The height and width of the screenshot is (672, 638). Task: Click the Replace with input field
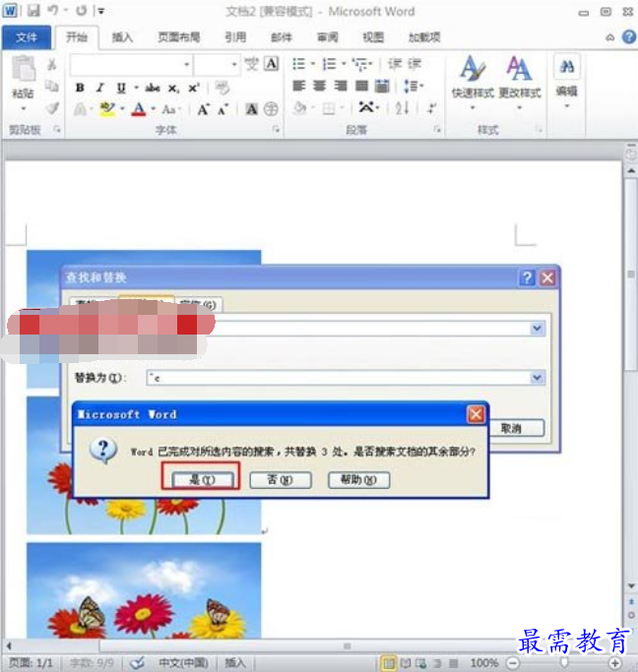pos(339,378)
